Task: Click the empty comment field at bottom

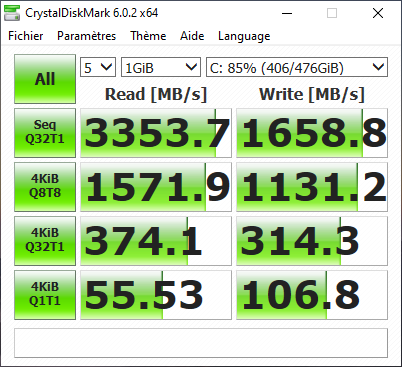Action: [201, 343]
